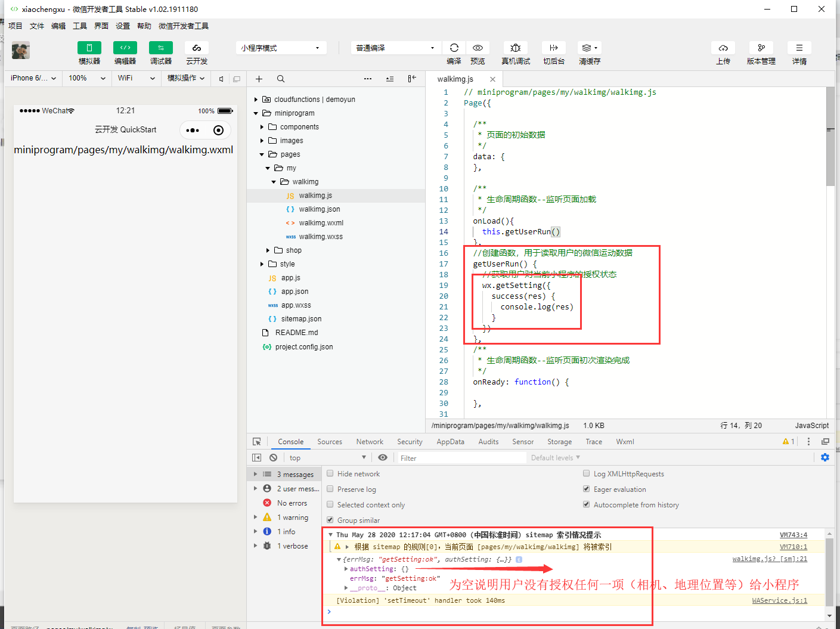
Task: Click the inspect element icon in devtools
Action: click(x=257, y=442)
